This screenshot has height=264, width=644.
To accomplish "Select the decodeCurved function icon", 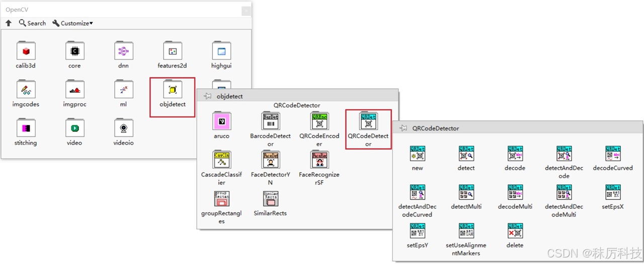I will pos(613,154).
